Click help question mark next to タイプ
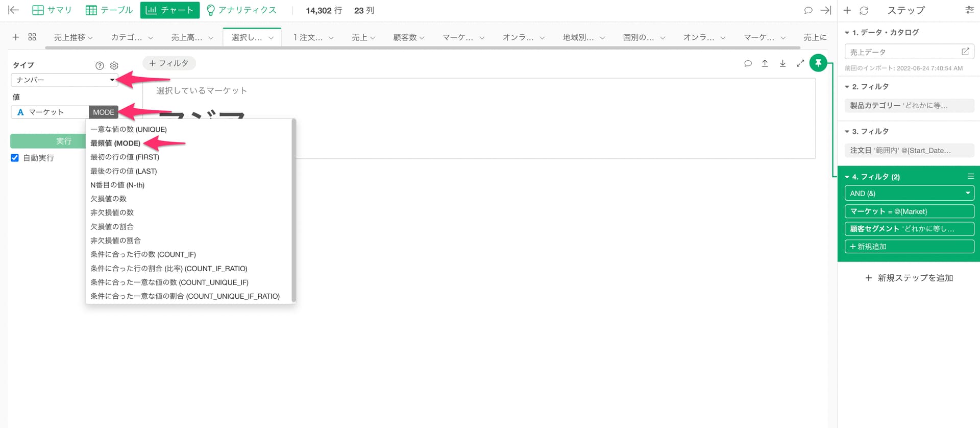This screenshot has height=428, width=980. pos(100,65)
